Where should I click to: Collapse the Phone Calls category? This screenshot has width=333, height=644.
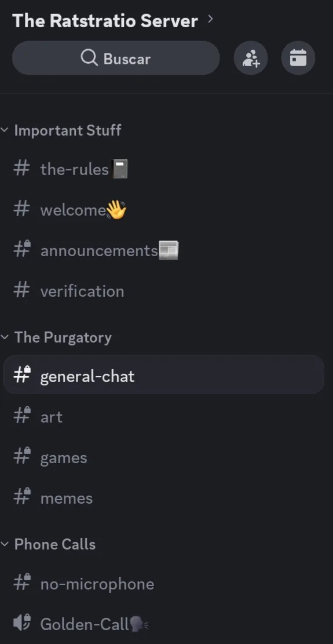tap(49, 544)
